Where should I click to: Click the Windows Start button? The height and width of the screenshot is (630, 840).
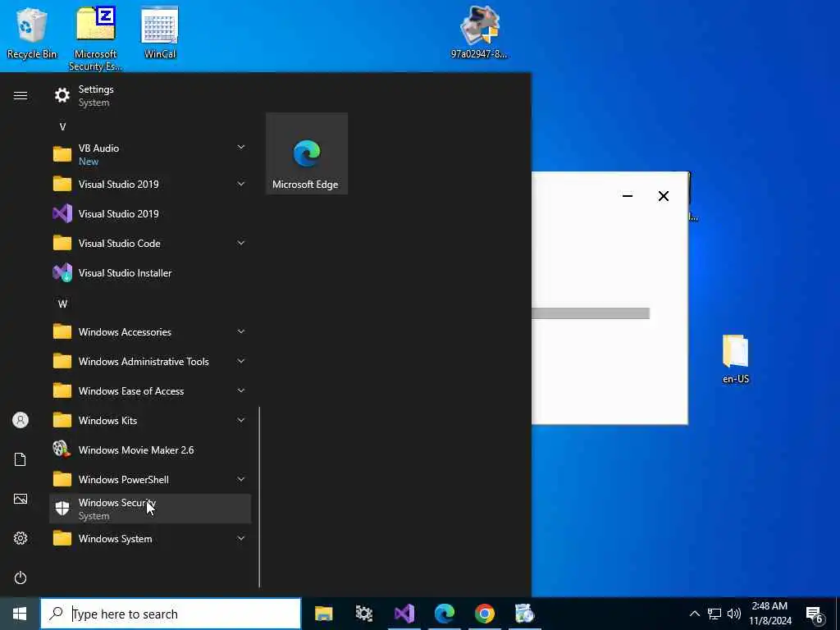coord(20,614)
